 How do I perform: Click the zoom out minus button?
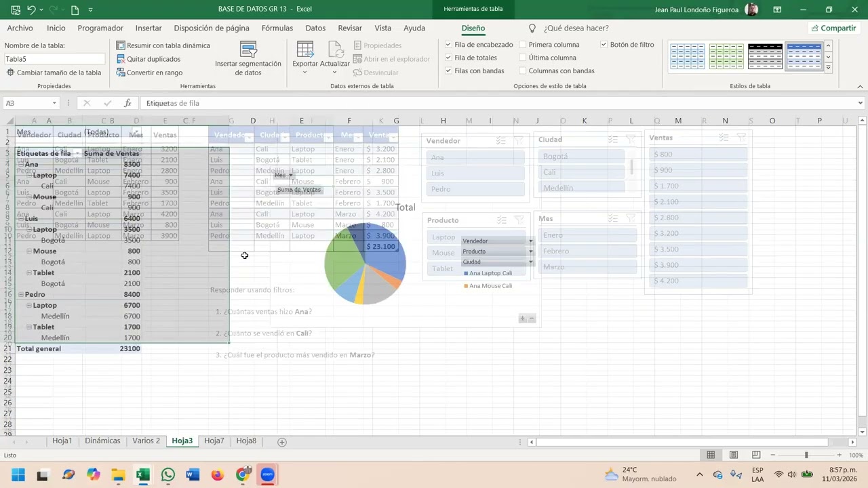pyautogui.click(x=774, y=455)
